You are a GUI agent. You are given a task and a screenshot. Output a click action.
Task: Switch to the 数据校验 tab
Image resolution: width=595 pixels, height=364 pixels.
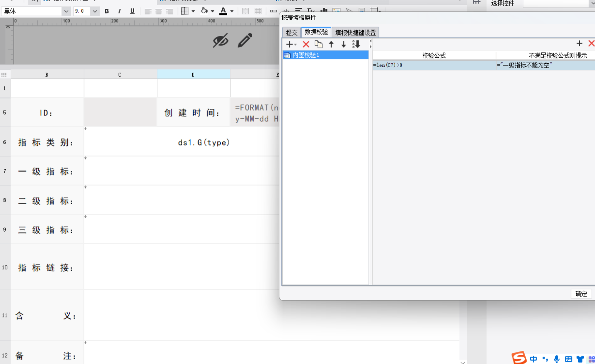pyautogui.click(x=316, y=32)
